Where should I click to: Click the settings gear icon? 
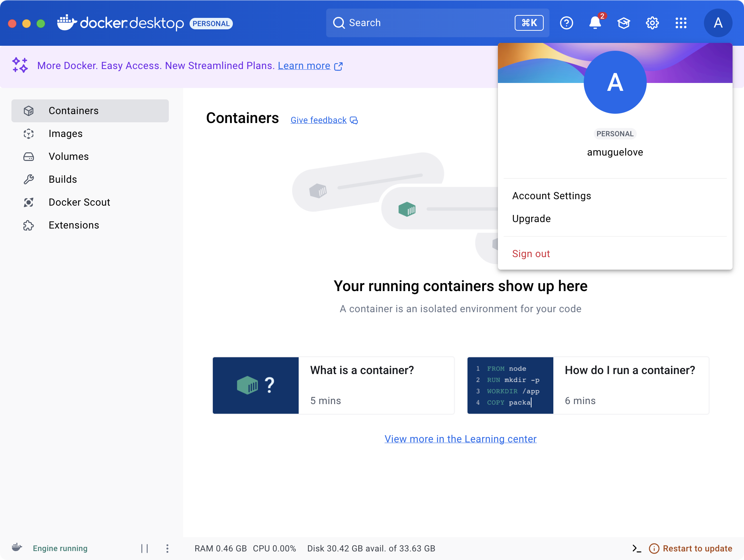pyautogui.click(x=652, y=23)
